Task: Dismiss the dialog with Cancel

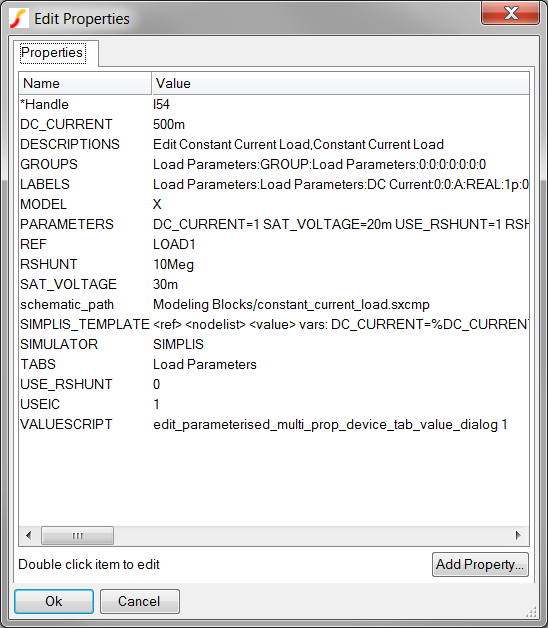Action: coord(139,601)
